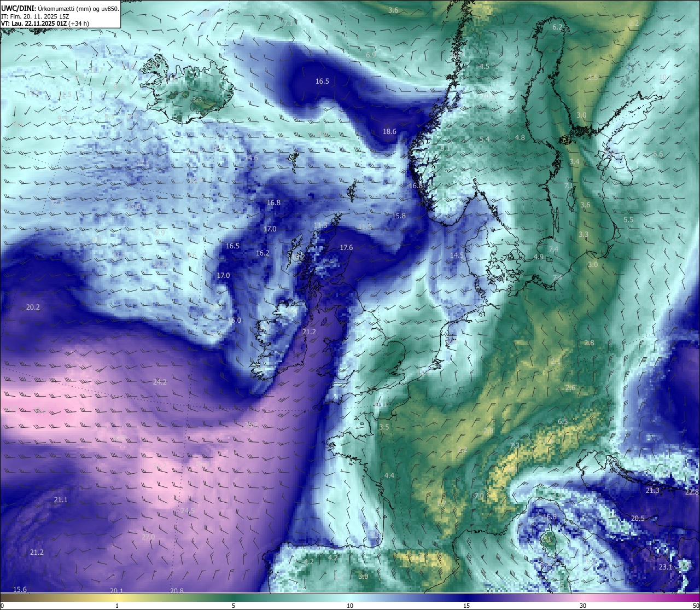Image resolution: width=700 pixels, height=610 pixels.
Task: Click the color bar label "1"
Action: (117, 606)
